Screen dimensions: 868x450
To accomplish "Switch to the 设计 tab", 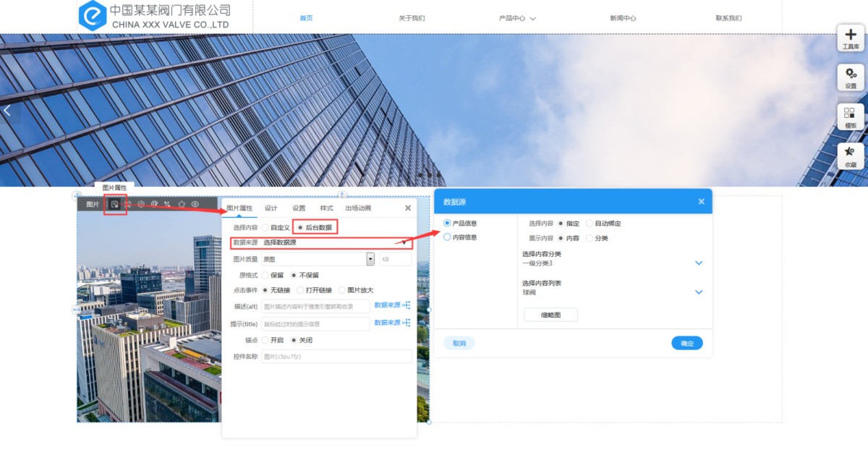I will point(271,208).
